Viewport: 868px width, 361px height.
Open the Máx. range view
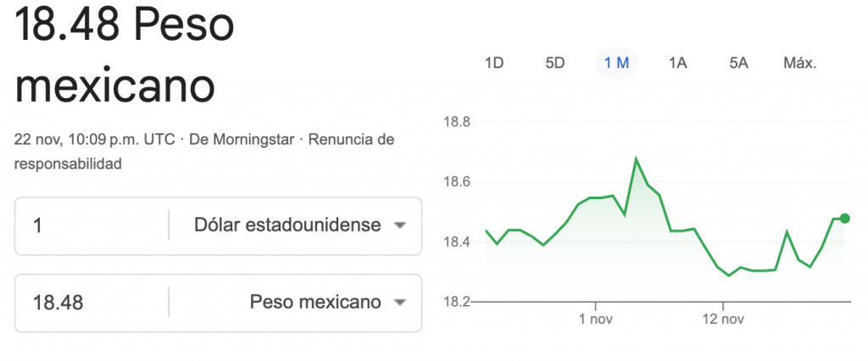point(799,63)
